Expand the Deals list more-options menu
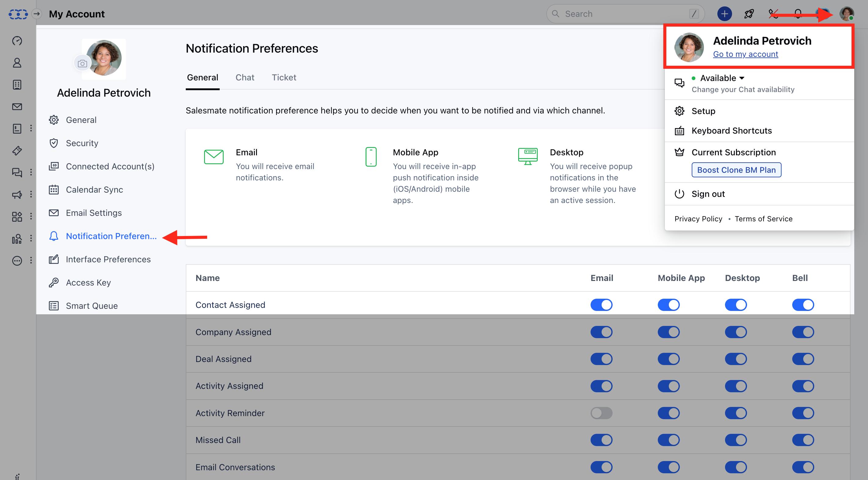This screenshot has width=868, height=480. click(x=31, y=128)
